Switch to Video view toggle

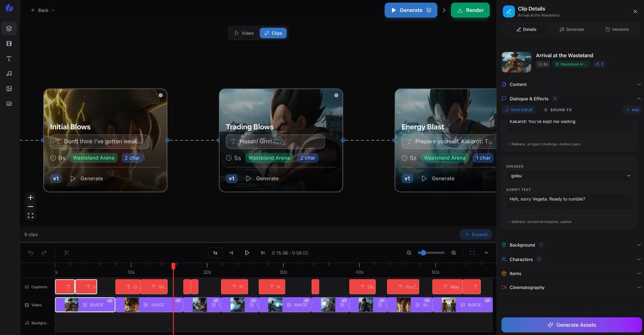(244, 33)
